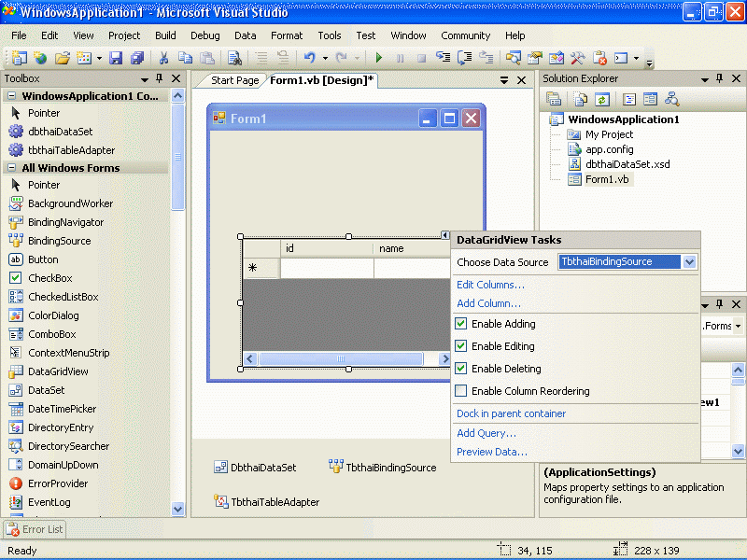This screenshot has width=747, height=560.
Task: Click the DataGridView smart tag arrow glyph
Action: click(445, 235)
